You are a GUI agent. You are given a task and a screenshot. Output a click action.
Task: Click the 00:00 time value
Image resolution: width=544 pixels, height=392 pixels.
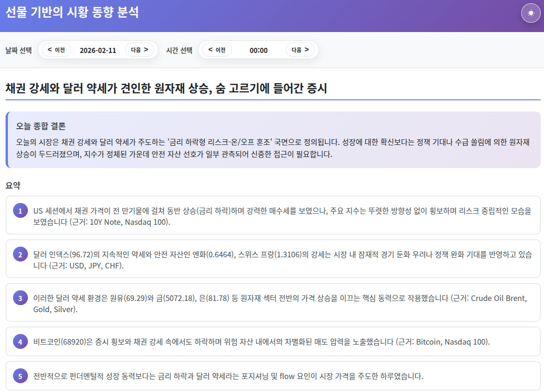pyautogui.click(x=258, y=50)
